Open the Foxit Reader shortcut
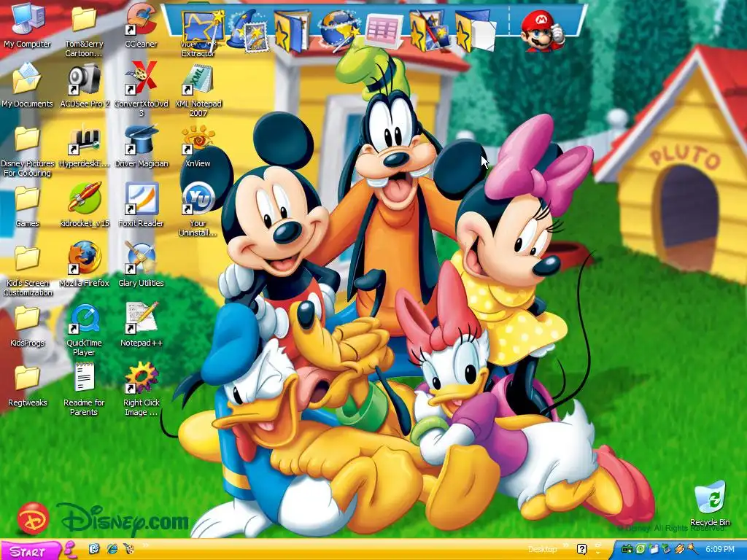Image resolution: width=747 pixels, height=560 pixels. (x=141, y=206)
